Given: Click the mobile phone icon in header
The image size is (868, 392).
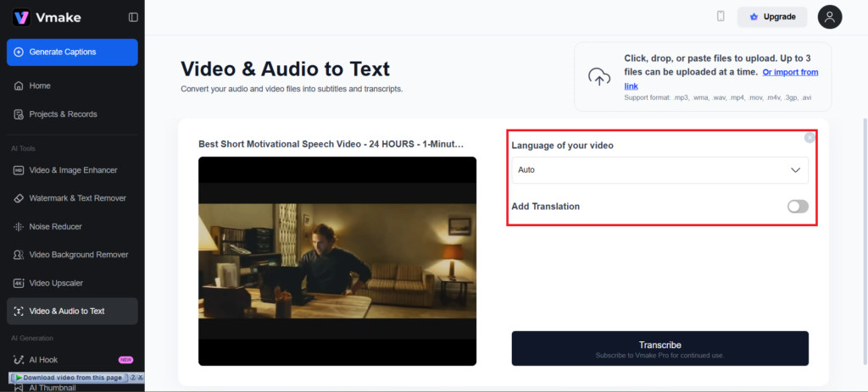Looking at the screenshot, I should point(721,17).
